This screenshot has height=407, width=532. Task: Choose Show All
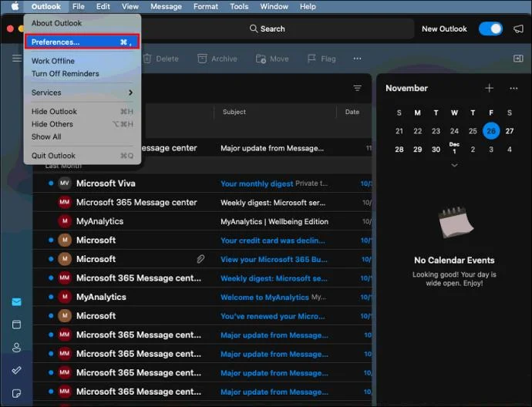[x=82, y=136]
